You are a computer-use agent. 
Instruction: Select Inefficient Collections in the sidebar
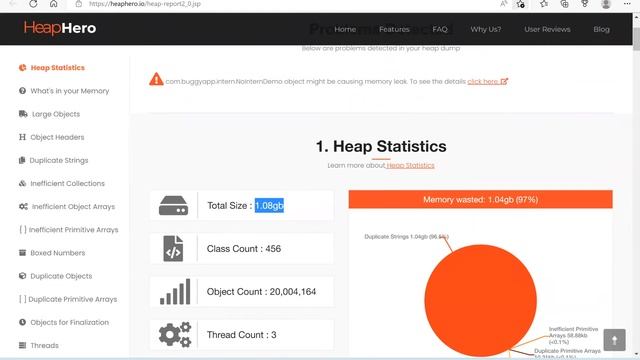click(x=67, y=183)
